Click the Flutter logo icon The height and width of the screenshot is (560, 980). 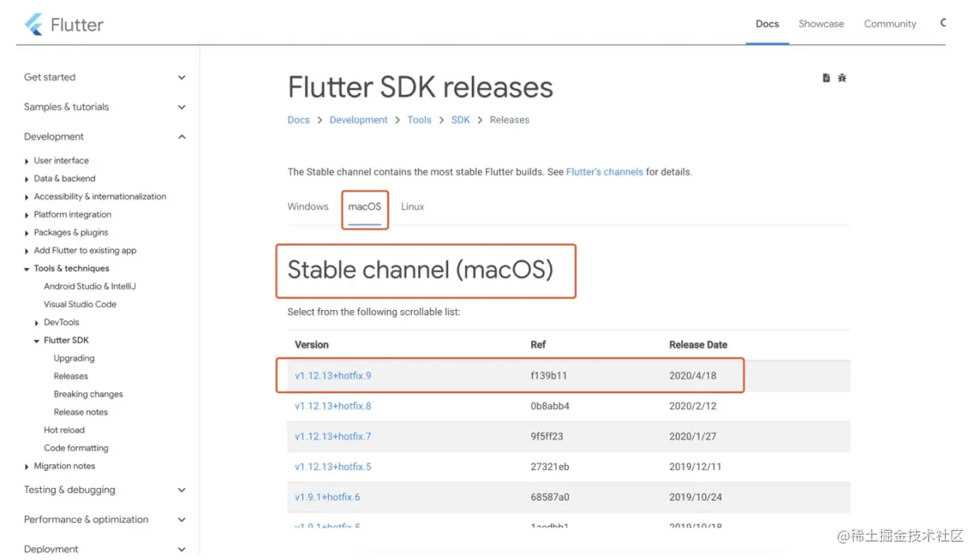coord(34,25)
